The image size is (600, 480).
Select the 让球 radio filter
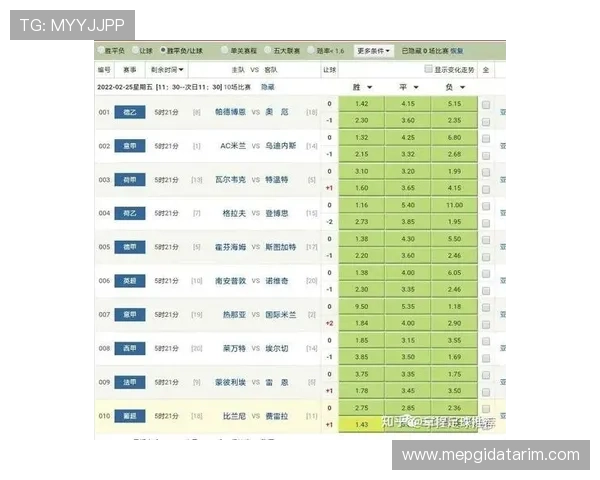(x=135, y=50)
